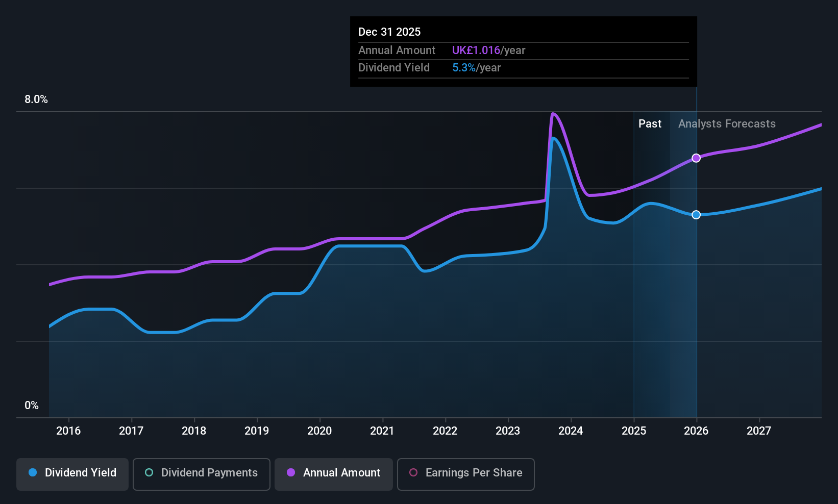Viewport: 838px width, 504px height.
Task: Click the 2016 x-axis label
Action: pyautogui.click(x=68, y=431)
